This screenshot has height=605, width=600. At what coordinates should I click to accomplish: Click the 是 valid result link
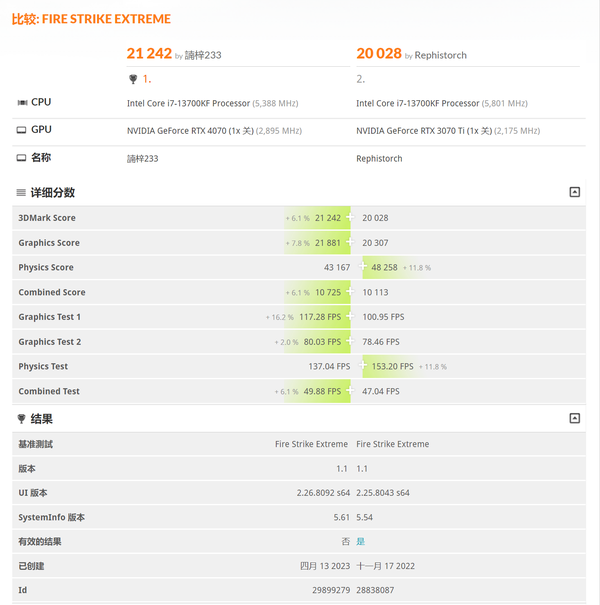point(360,541)
